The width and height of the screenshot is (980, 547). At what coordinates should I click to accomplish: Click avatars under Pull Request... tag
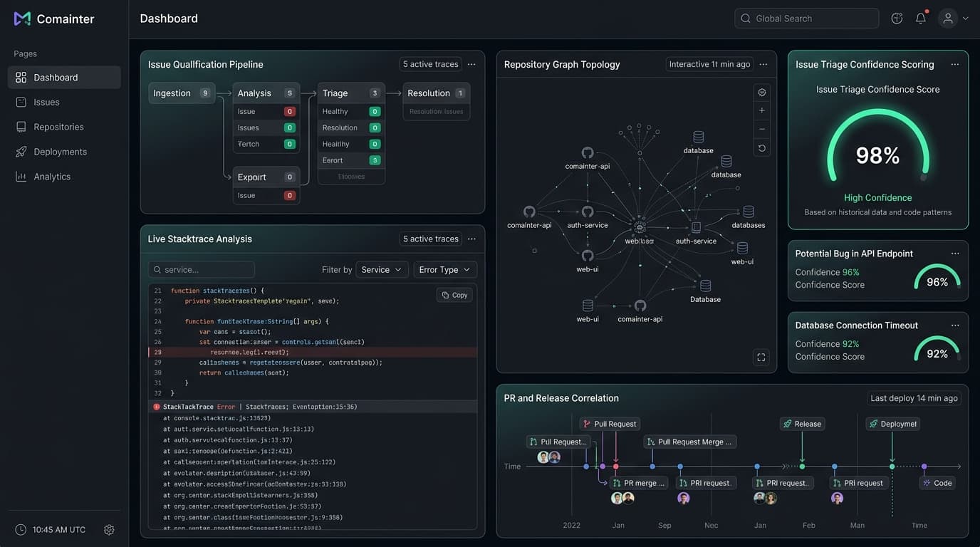(x=549, y=457)
